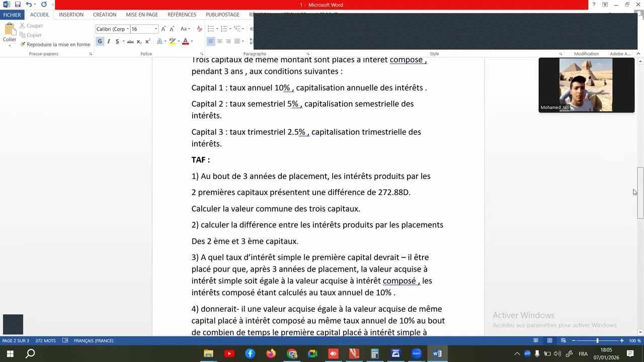Switch to the PUBLIPOSTAGE tab
This screenshot has width=644, height=362.
click(222, 15)
